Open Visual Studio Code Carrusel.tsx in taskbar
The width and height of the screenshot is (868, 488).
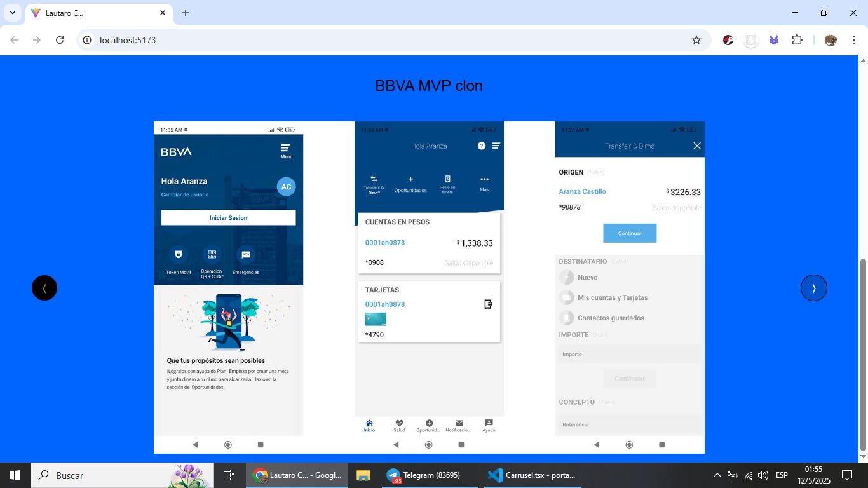[x=532, y=475]
